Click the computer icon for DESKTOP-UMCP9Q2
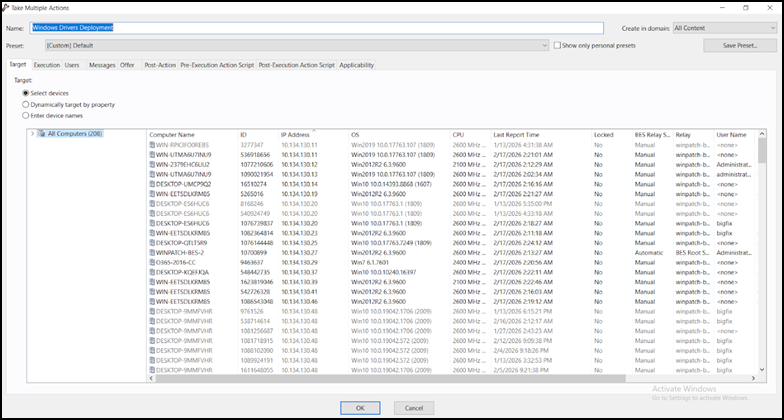Screen dimensions: 784x420 [152, 184]
